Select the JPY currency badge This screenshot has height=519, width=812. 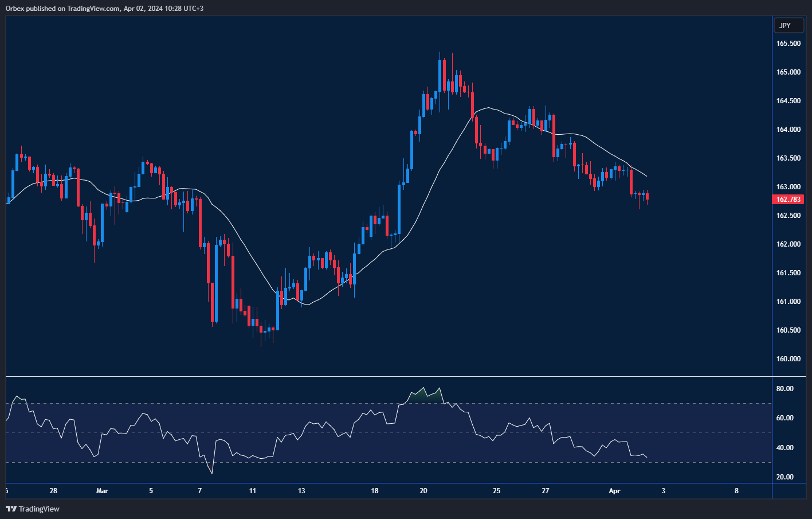click(x=789, y=25)
